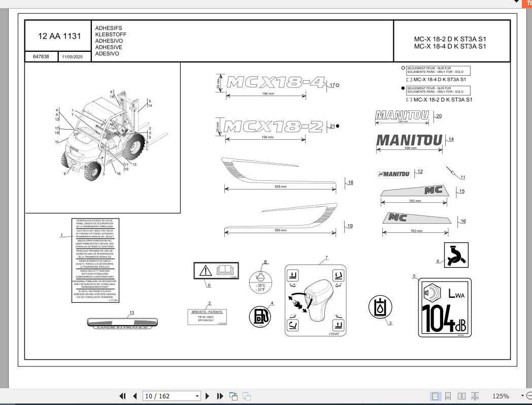The height and width of the screenshot is (405, 532).
Task: Skip to the last page
Action: [220, 396]
